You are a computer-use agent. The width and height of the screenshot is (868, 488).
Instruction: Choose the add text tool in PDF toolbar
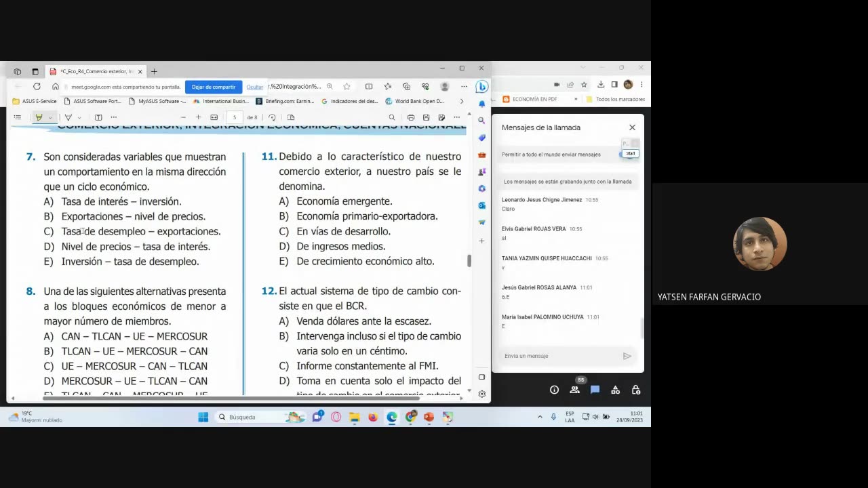98,117
